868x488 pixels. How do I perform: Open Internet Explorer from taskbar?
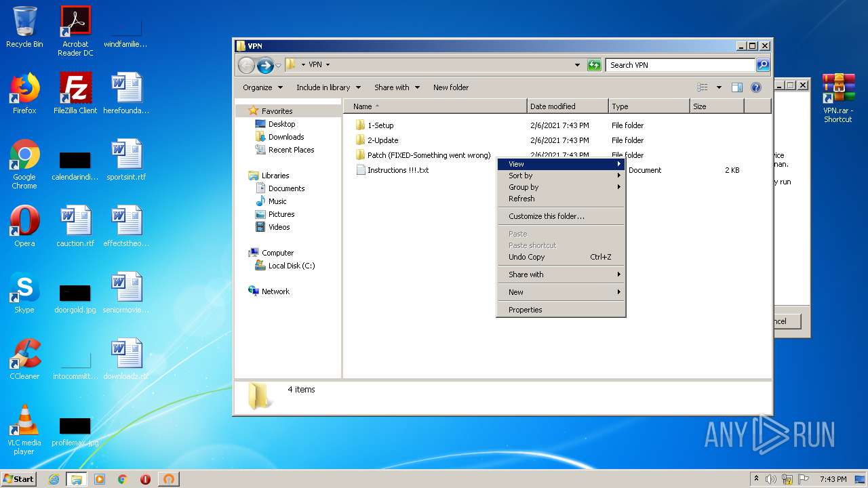(54, 479)
